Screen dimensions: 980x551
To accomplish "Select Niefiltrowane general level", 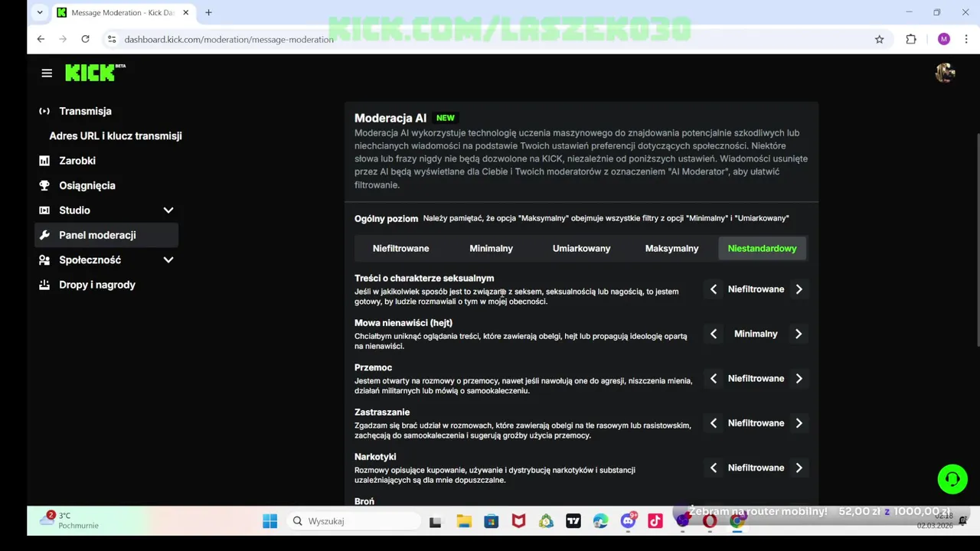I will click(x=400, y=248).
